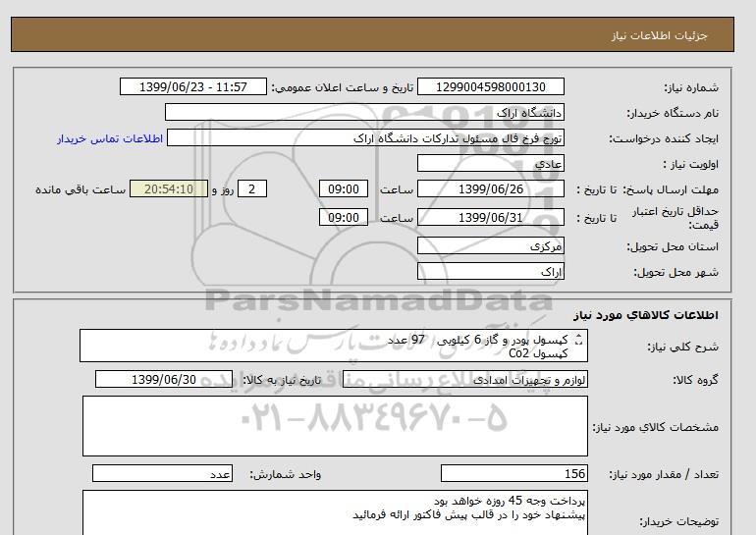The image size is (756, 535).
Task: Open buyer contact information link
Action: click(x=110, y=138)
